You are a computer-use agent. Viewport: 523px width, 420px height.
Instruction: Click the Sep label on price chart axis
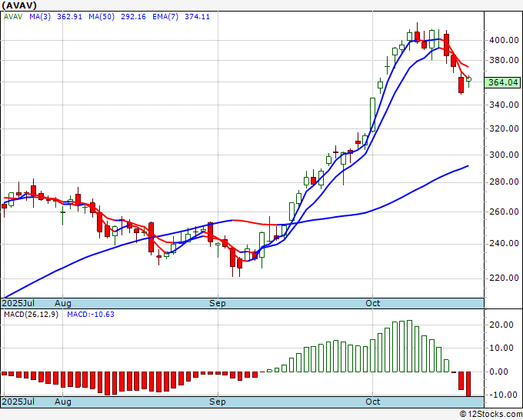pos(218,303)
